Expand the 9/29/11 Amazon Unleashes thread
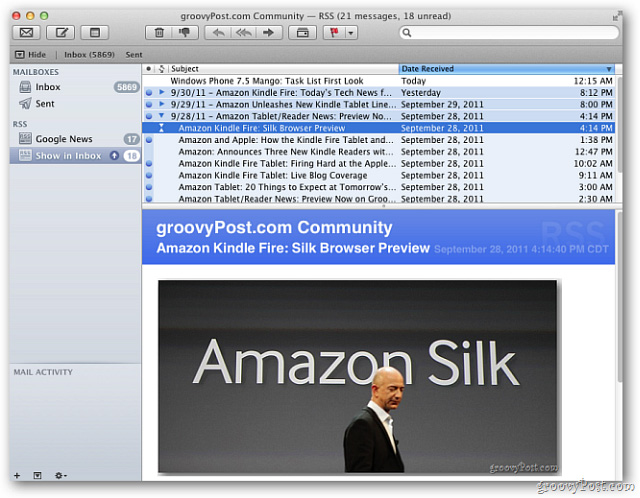 pyautogui.click(x=162, y=104)
